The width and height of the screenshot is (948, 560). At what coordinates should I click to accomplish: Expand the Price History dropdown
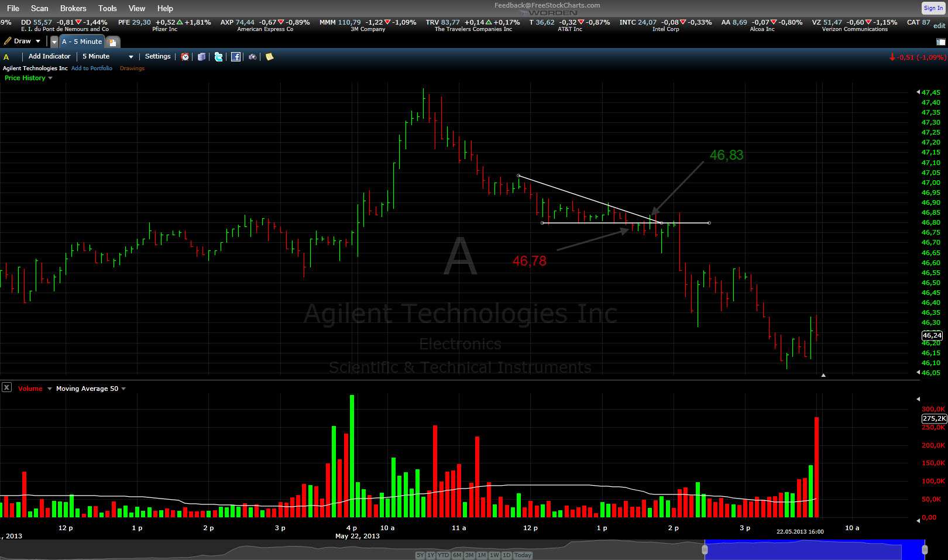coord(50,78)
